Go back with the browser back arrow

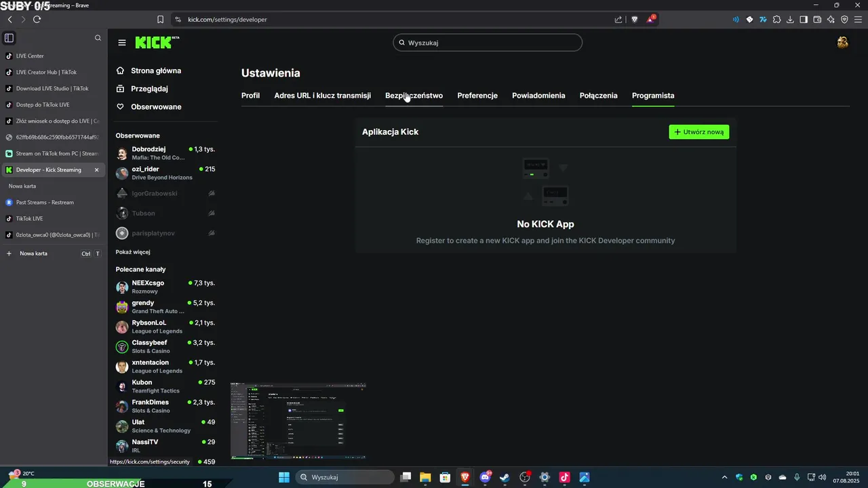pyautogui.click(x=9, y=19)
